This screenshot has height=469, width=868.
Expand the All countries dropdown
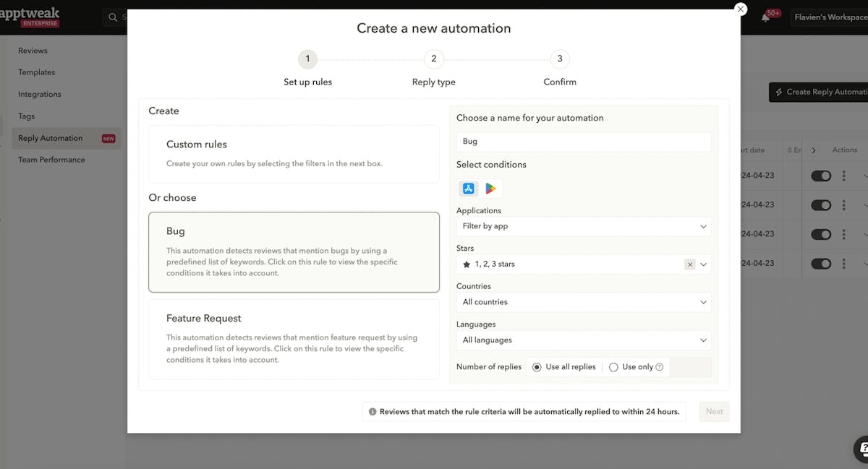pos(584,302)
